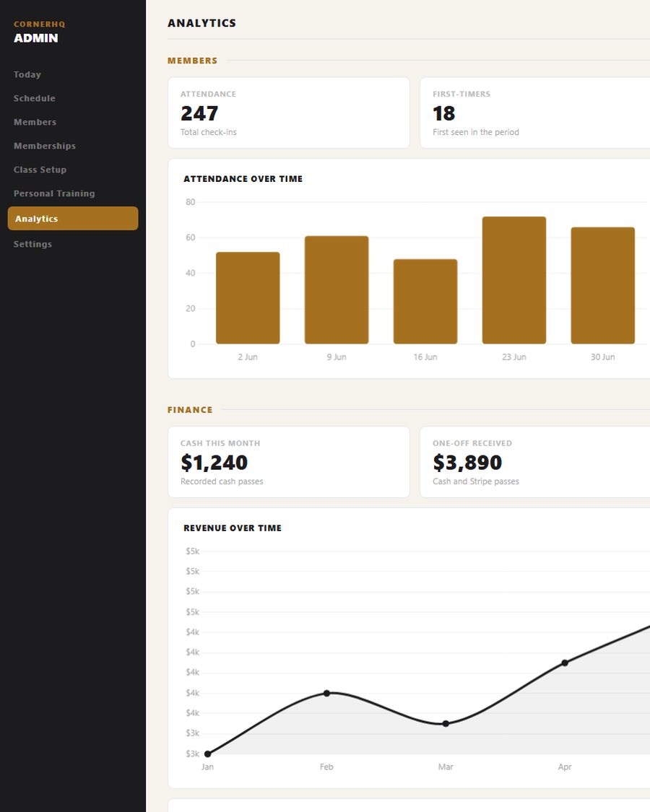Screen dimensions: 650x812
Task: Click the 'Feb' axis label
Action: (x=326, y=767)
